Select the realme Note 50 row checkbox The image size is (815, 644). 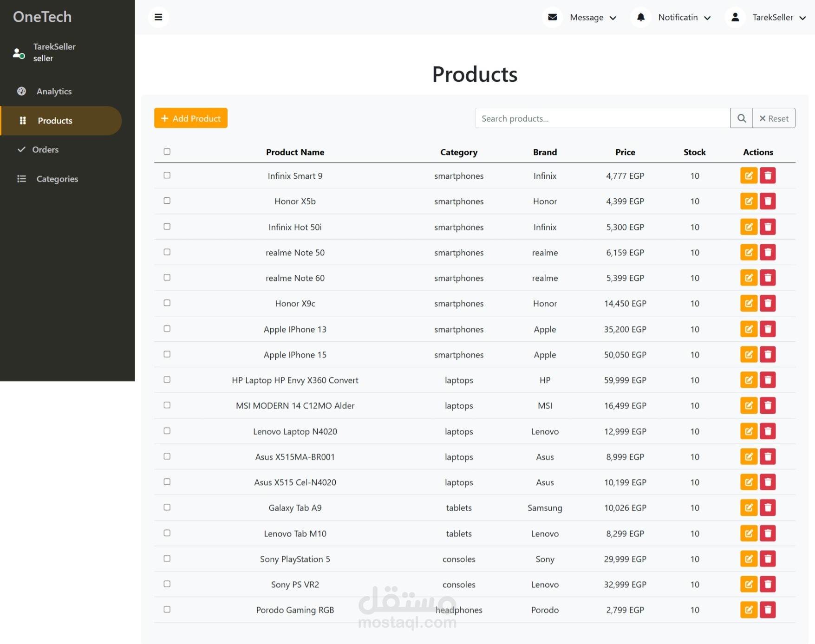tap(167, 252)
